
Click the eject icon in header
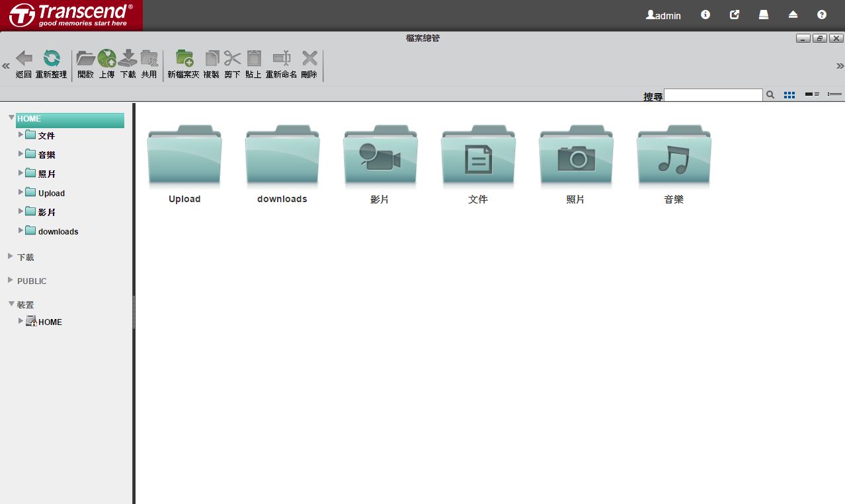tap(793, 15)
